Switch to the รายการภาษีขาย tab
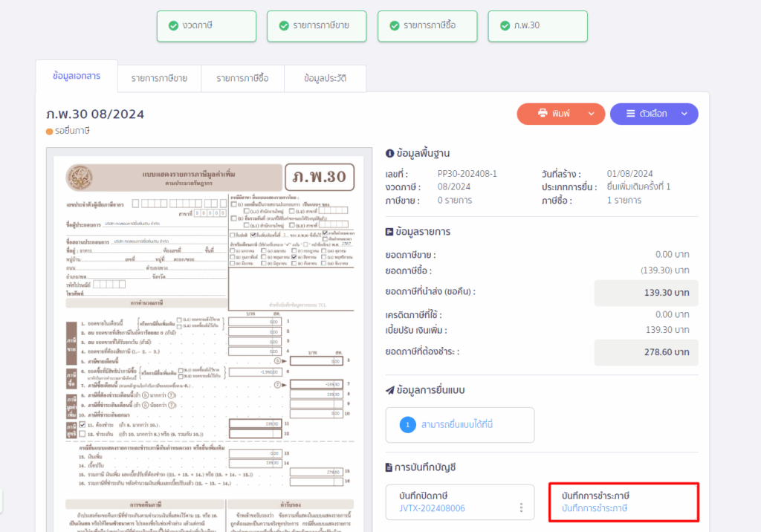761x532 pixels. click(x=159, y=78)
